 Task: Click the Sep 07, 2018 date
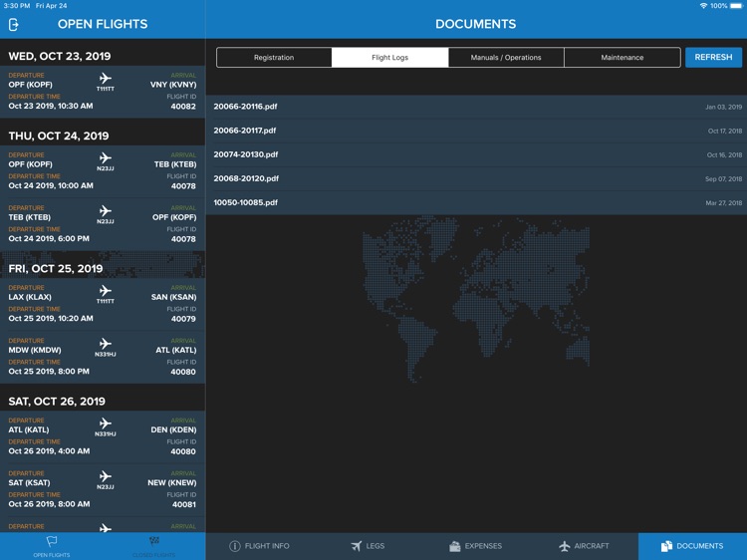(x=723, y=178)
